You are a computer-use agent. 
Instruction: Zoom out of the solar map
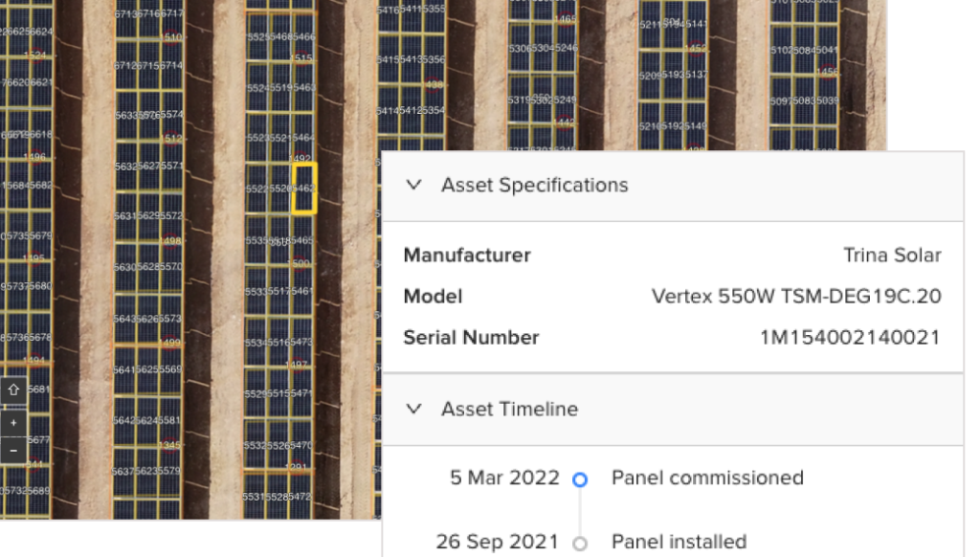[x=13, y=449]
